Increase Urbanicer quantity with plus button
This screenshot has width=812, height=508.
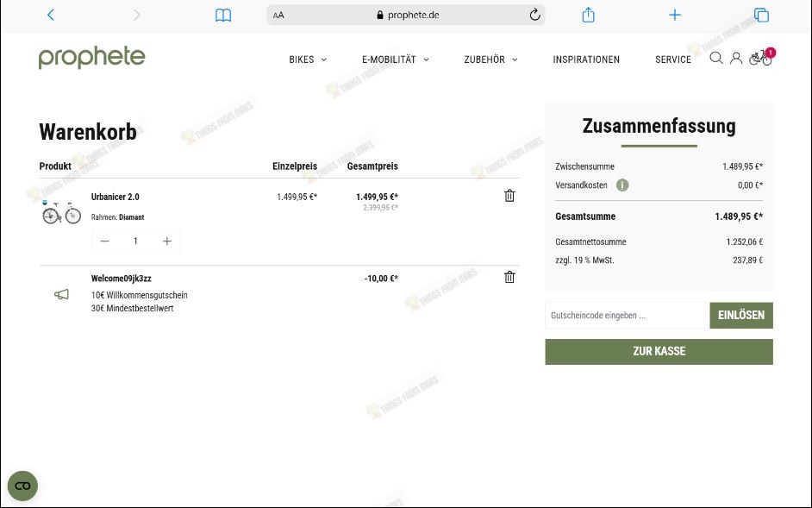[166, 241]
